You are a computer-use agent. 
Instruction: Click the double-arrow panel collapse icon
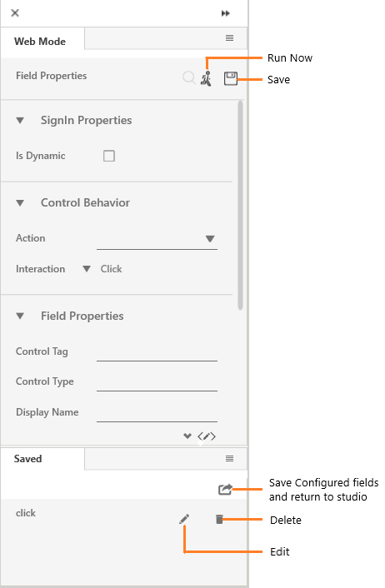click(x=226, y=13)
